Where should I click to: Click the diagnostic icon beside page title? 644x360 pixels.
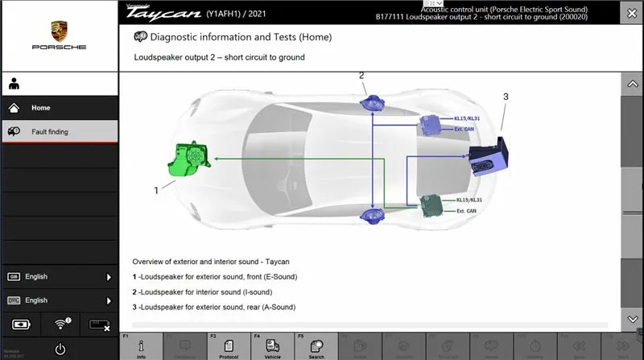click(140, 36)
